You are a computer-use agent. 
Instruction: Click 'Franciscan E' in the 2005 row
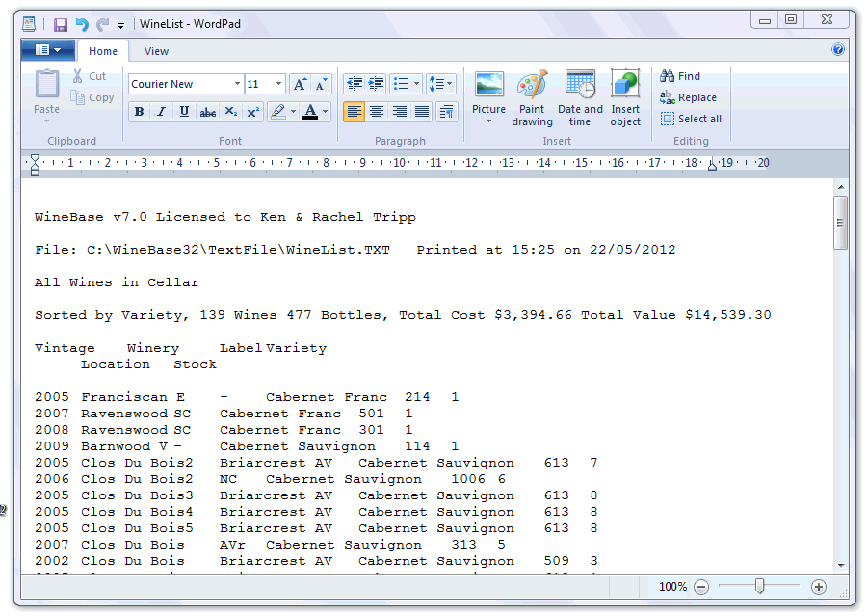pyautogui.click(x=133, y=397)
